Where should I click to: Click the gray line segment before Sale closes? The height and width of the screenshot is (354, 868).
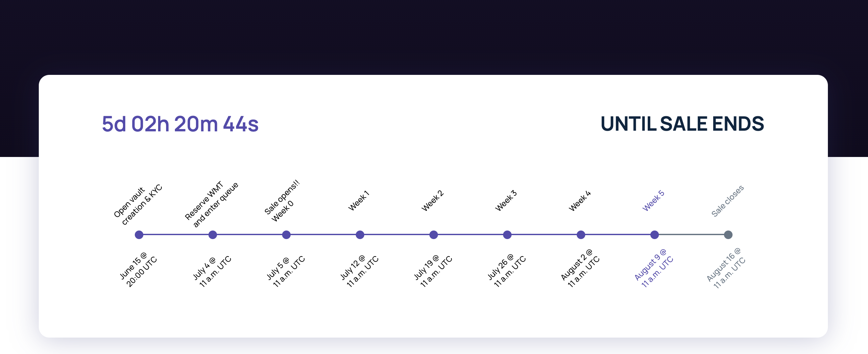[691, 234]
